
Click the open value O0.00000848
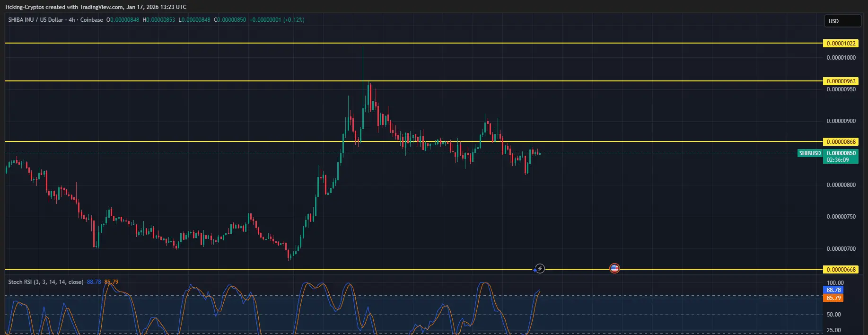click(x=123, y=20)
